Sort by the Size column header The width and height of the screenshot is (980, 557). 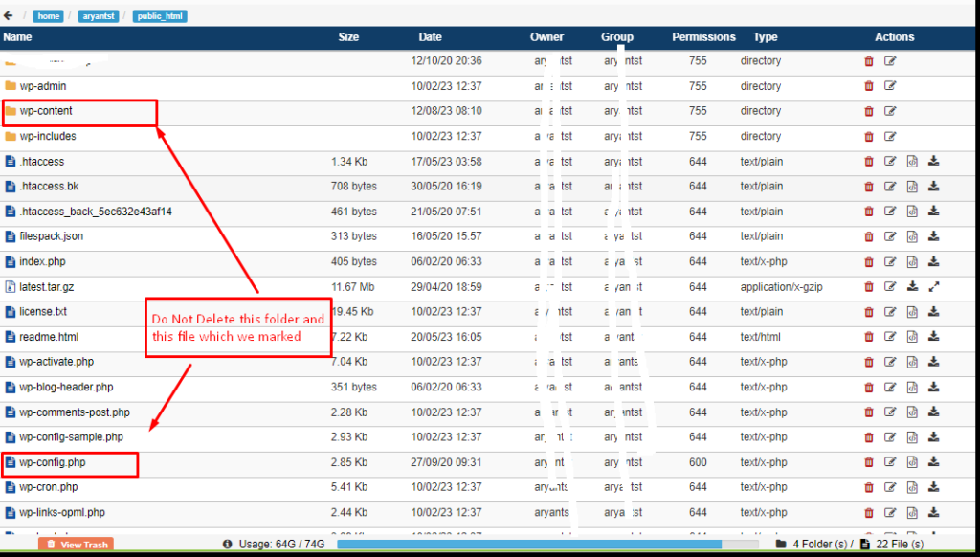(348, 37)
